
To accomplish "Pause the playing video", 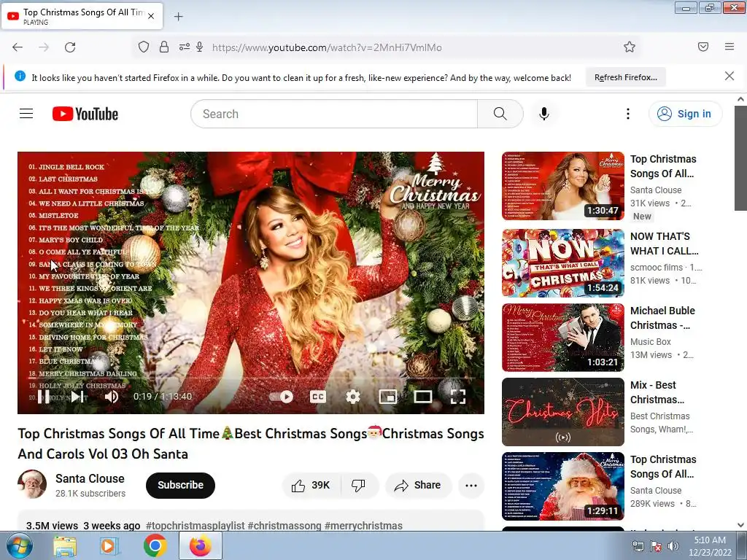I will (43, 396).
